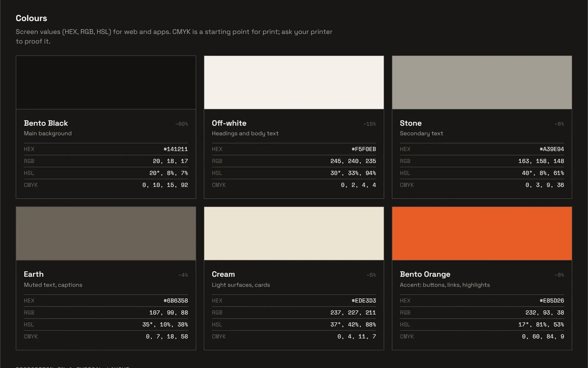Click the Off-white HEX value #F5F0EB
Image resolution: width=588 pixels, height=368 pixels.
tap(364, 149)
